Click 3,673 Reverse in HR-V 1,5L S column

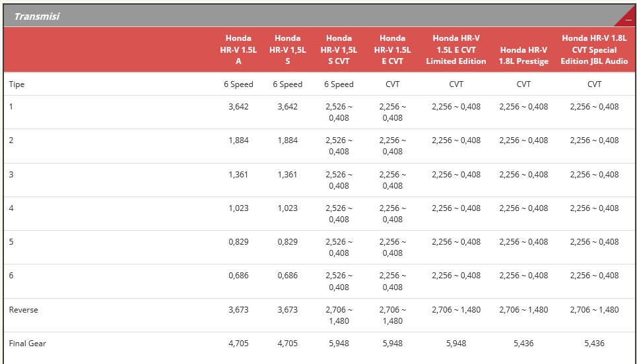288,310
